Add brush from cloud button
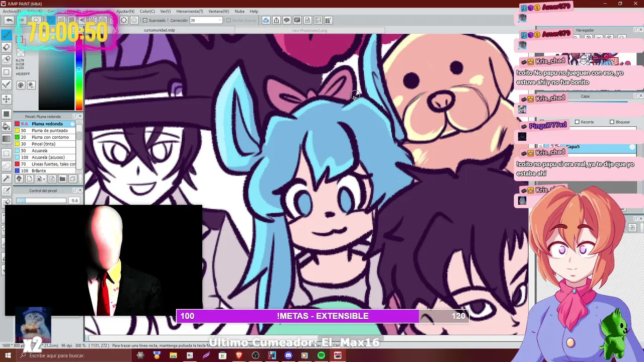This screenshot has height=362, width=644. coord(19,179)
